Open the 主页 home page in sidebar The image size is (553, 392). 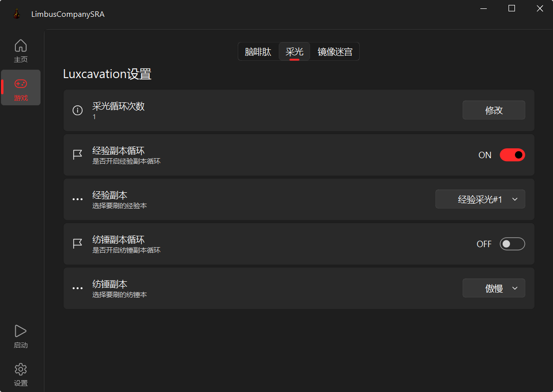point(20,51)
